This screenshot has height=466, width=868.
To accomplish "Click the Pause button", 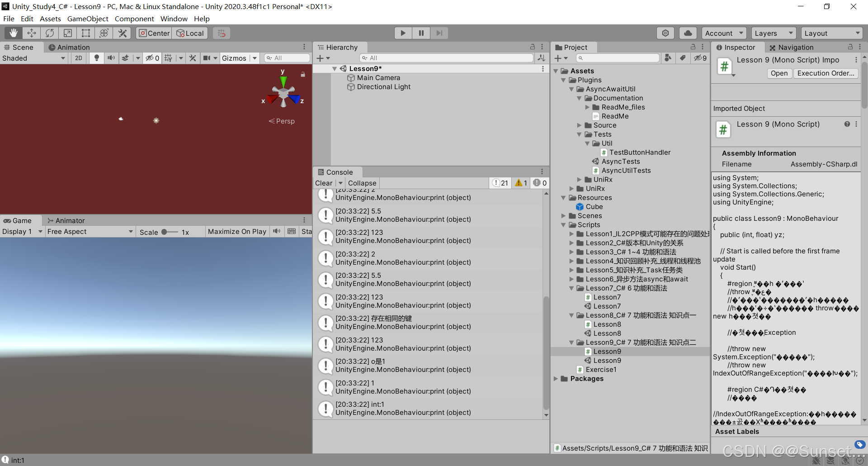I will tap(421, 33).
